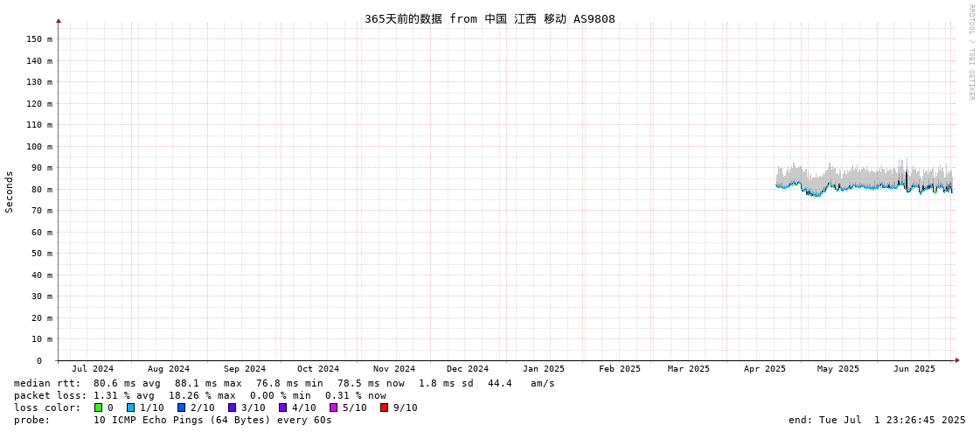980x432 pixels.
Task: Click the 'packet loss:' row label
Action: 49,396
